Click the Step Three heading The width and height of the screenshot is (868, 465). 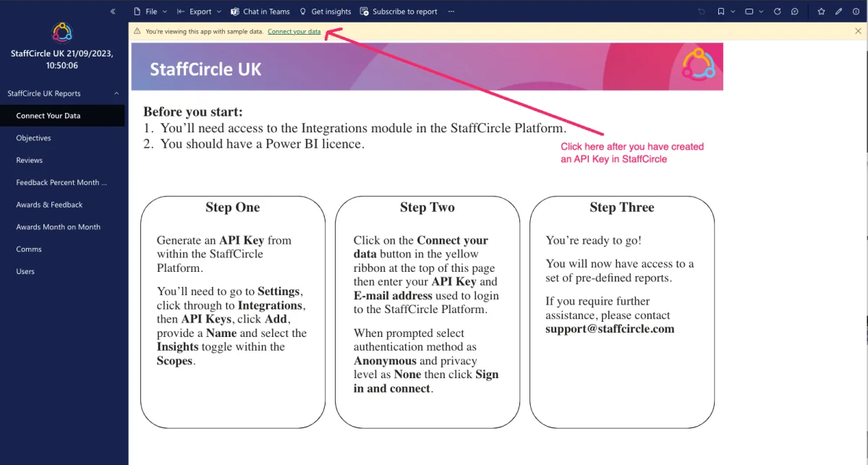pos(621,208)
